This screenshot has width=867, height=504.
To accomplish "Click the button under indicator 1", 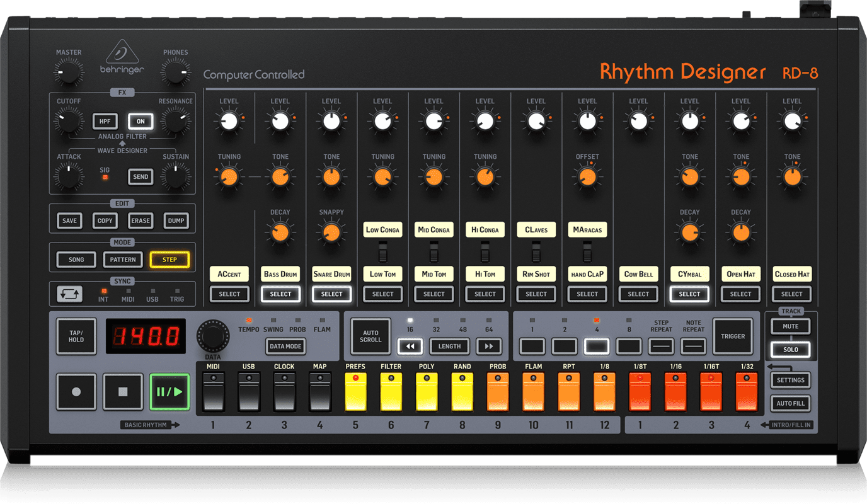I will [x=532, y=346].
